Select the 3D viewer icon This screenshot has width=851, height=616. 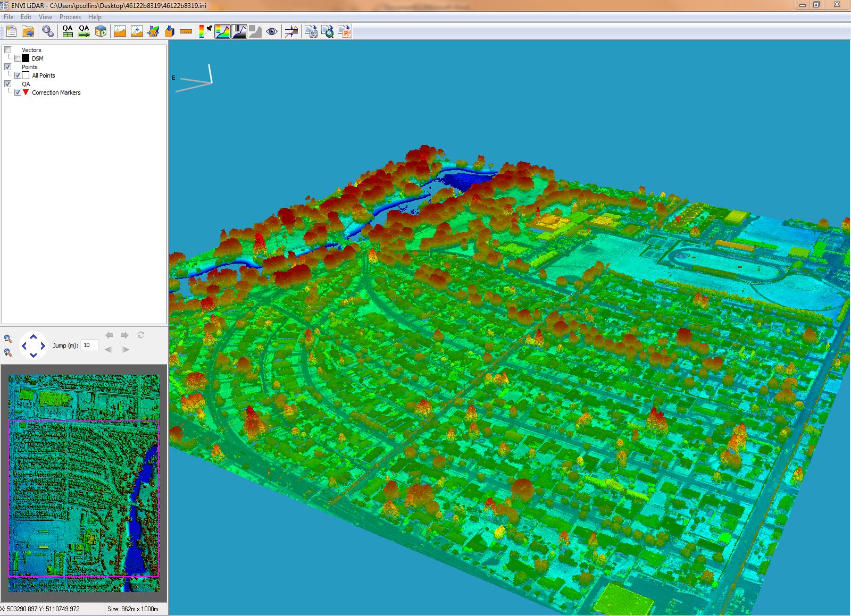[100, 31]
